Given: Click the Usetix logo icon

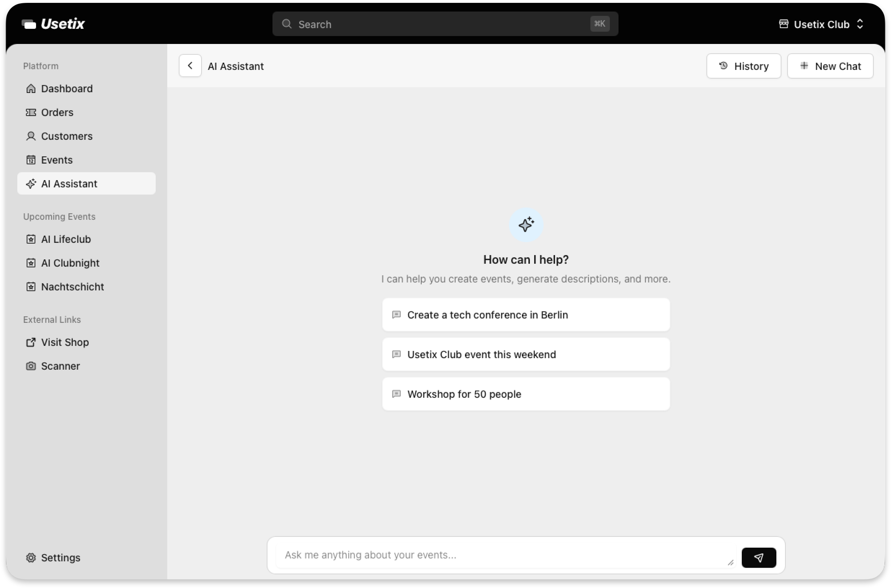Looking at the screenshot, I should (28, 24).
